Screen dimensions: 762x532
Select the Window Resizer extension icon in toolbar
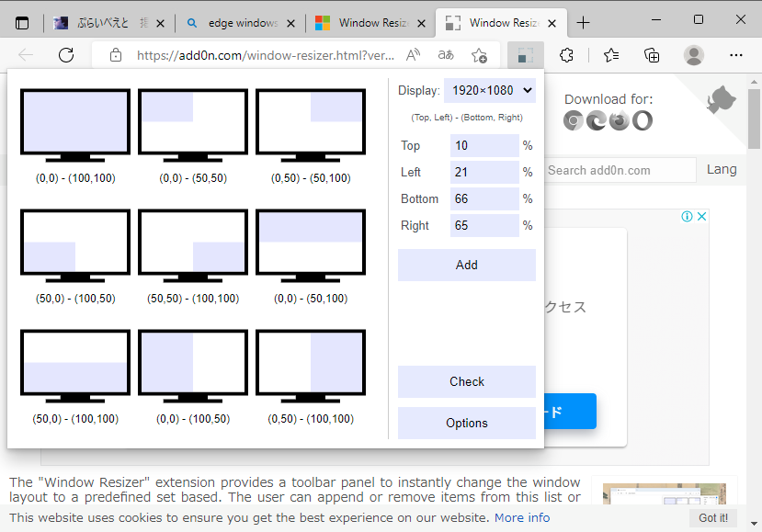point(526,55)
